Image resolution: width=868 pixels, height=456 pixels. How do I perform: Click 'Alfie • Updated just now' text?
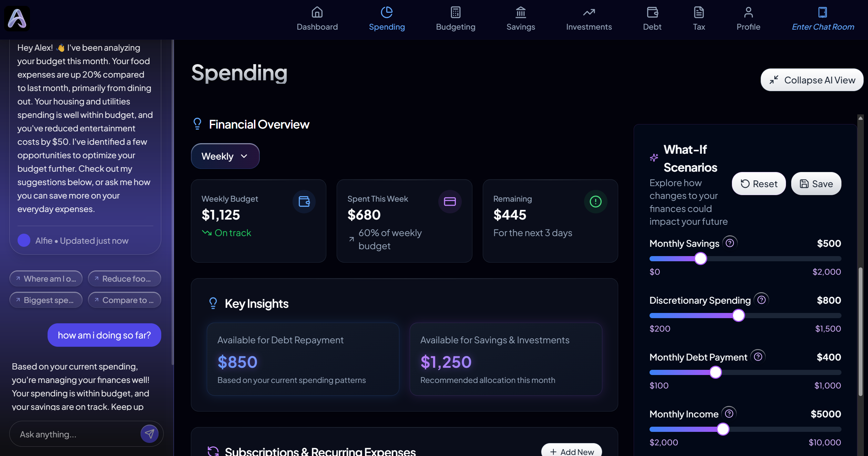click(x=82, y=241)
